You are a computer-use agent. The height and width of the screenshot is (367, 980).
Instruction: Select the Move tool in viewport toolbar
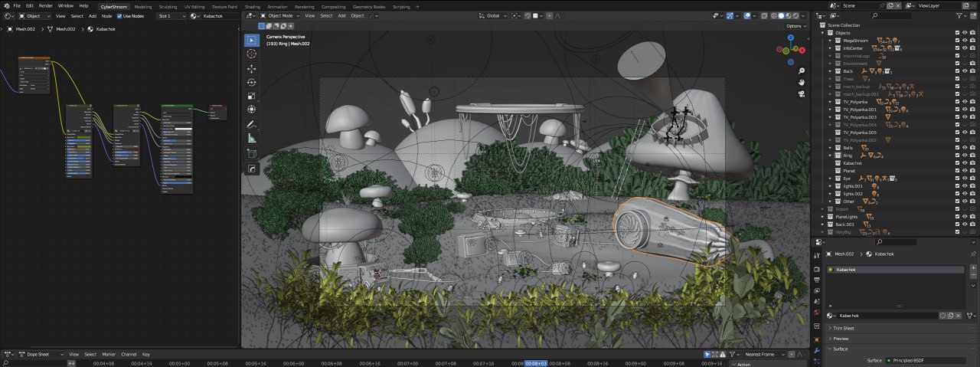click(x=251, y=68)
